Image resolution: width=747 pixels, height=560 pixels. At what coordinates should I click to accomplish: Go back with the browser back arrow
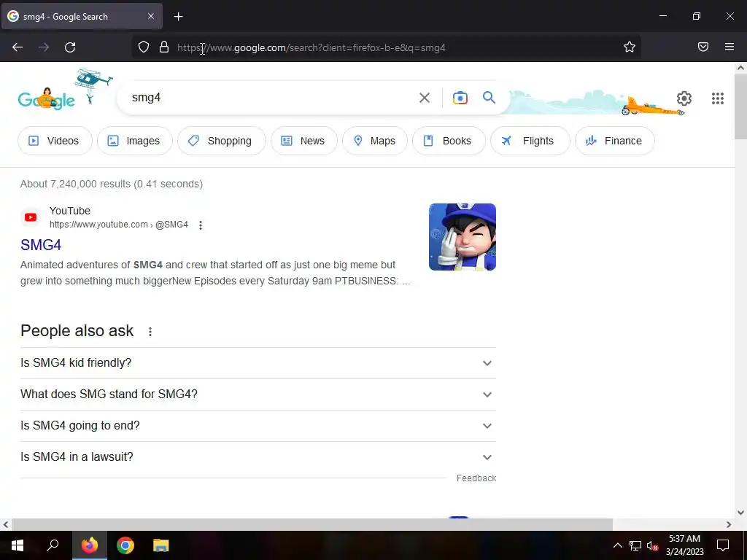(x=18, y=47)
